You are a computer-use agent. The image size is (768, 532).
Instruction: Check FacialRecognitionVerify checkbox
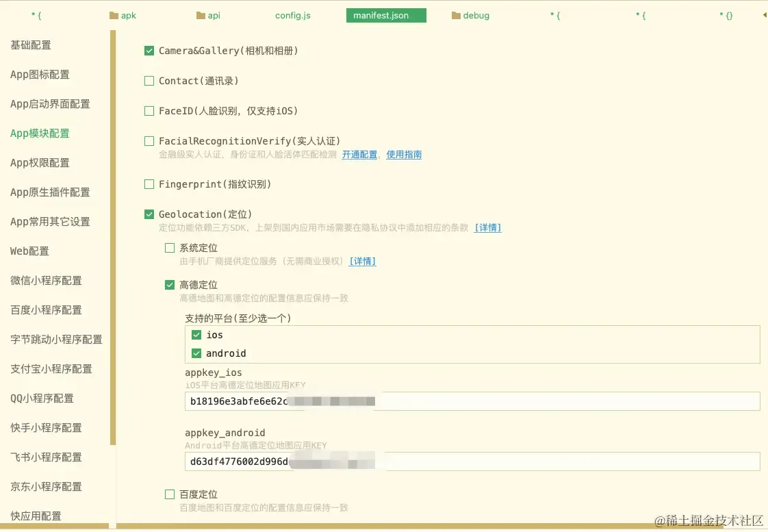coord(149,141)
